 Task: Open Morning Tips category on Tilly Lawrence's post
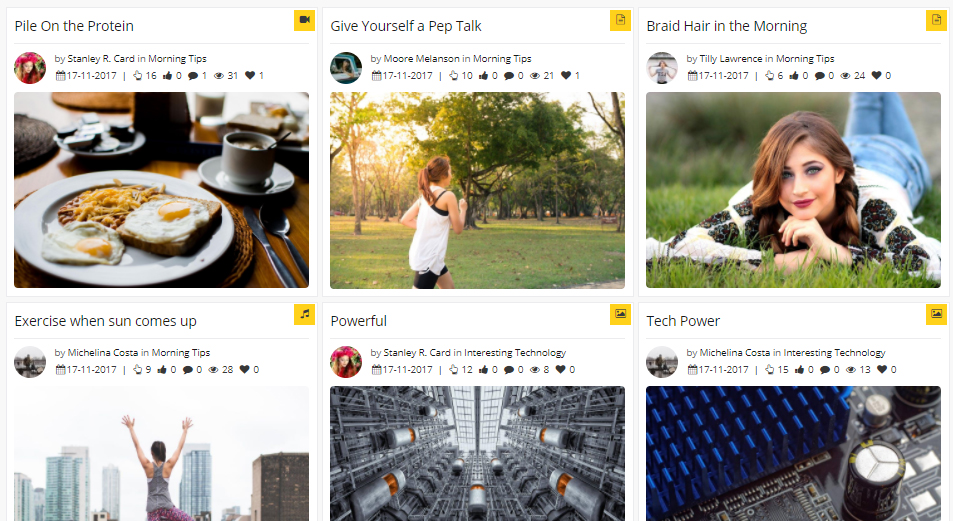pos(805,59)
